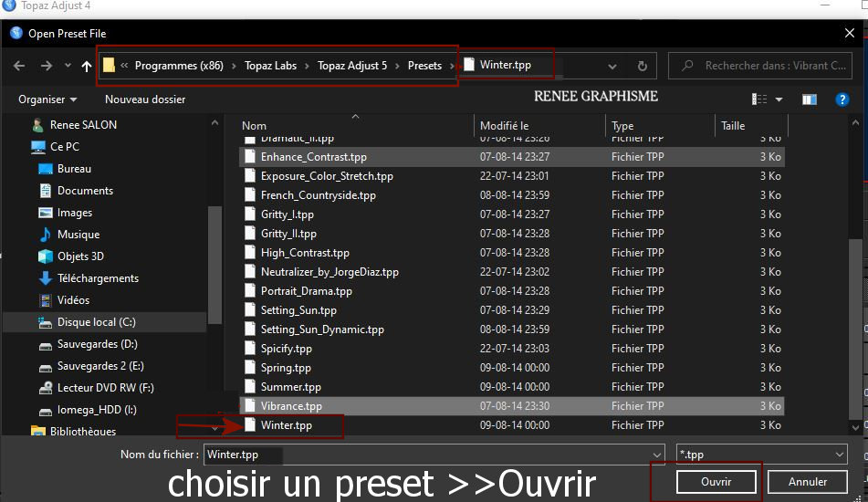Close the Open Preset File dialog

click(x=849, y=34)
